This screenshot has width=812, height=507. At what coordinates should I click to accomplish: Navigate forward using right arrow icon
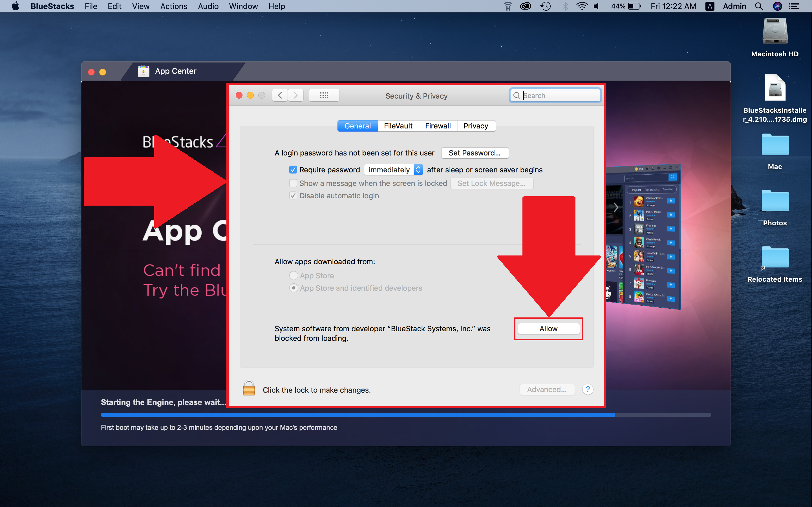click(x=296, y=95)
